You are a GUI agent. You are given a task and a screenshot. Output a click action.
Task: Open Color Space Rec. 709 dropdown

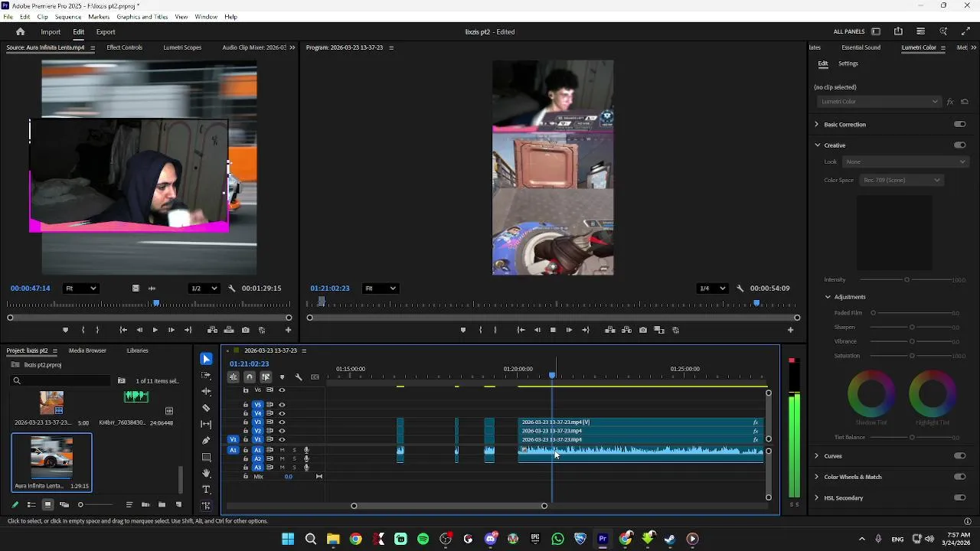coord(901,180)
